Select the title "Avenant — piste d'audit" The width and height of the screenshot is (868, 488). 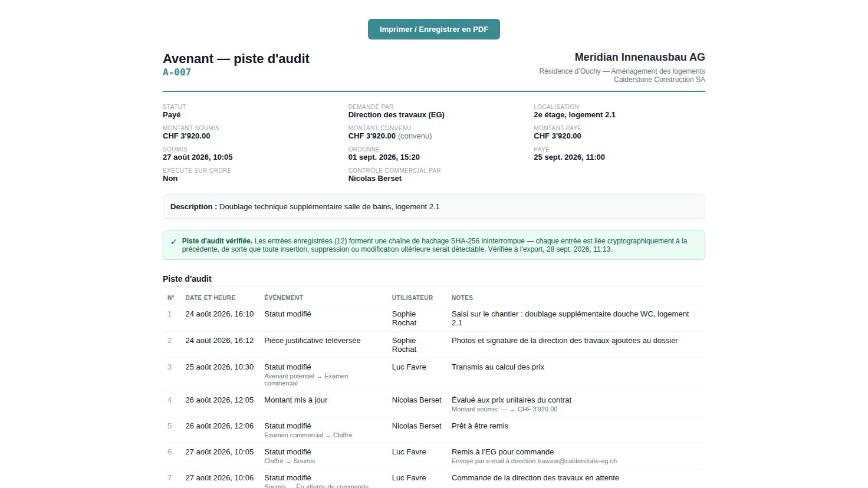coord(236,59)
